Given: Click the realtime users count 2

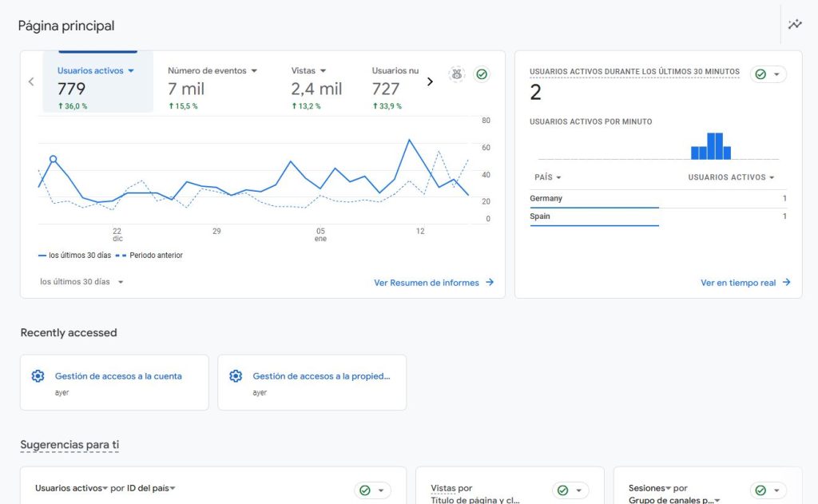Looking at the screenshot, I should 536,93.
